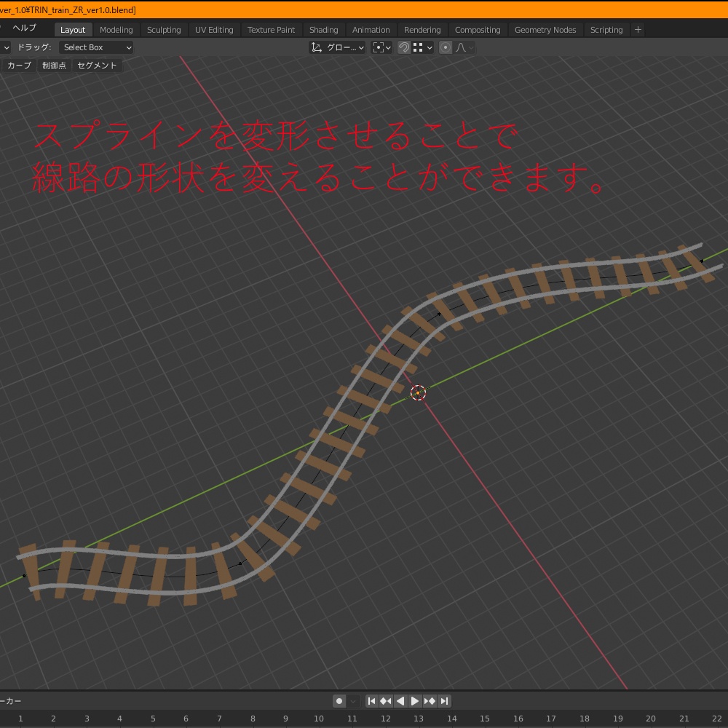The image size is (728, 728).
Task: Open the keying set dropdown
Action: (x=354, y=701)
